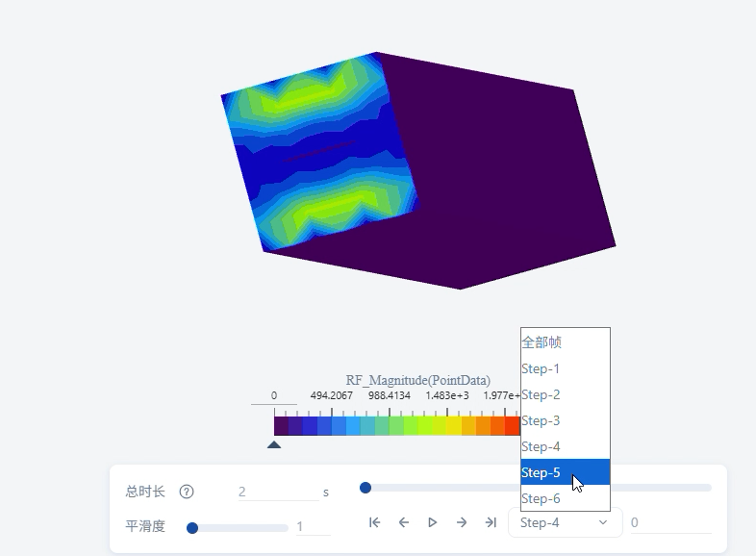The width and height of the screenshot is (756, 556).
Task: Click the 平滑度 smoothness slider handle
Action: (192, 528)
